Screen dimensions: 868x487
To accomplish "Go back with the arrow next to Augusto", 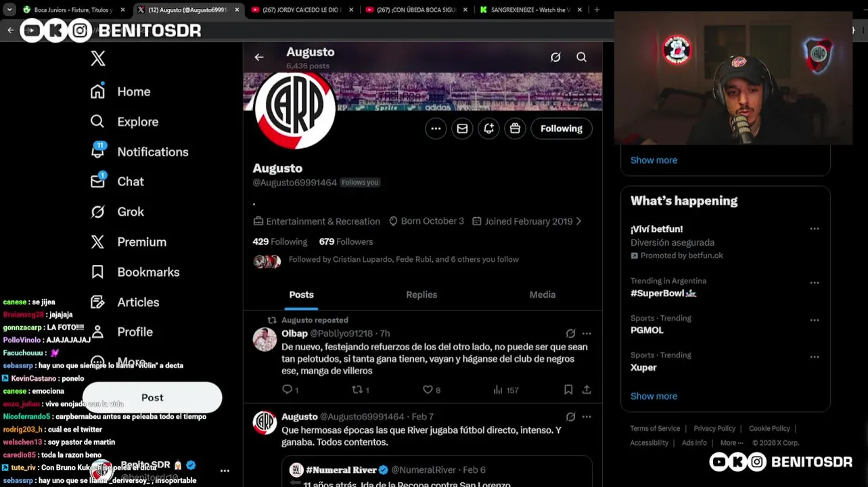I will tap(259, 57).
